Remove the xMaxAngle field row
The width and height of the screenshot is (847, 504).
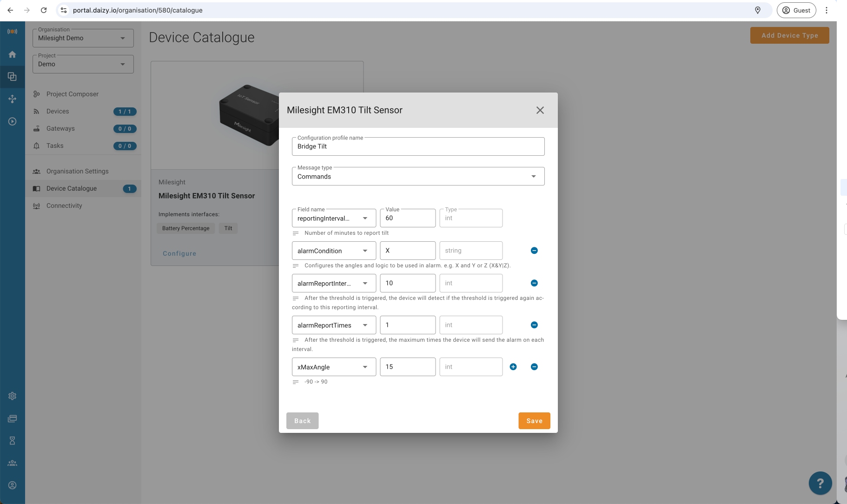click(x=534, y=367)
